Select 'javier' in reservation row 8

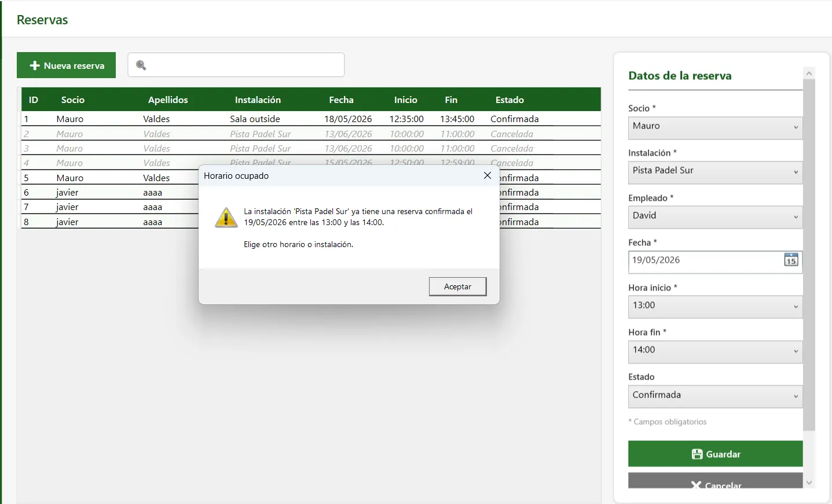(67, 222)
